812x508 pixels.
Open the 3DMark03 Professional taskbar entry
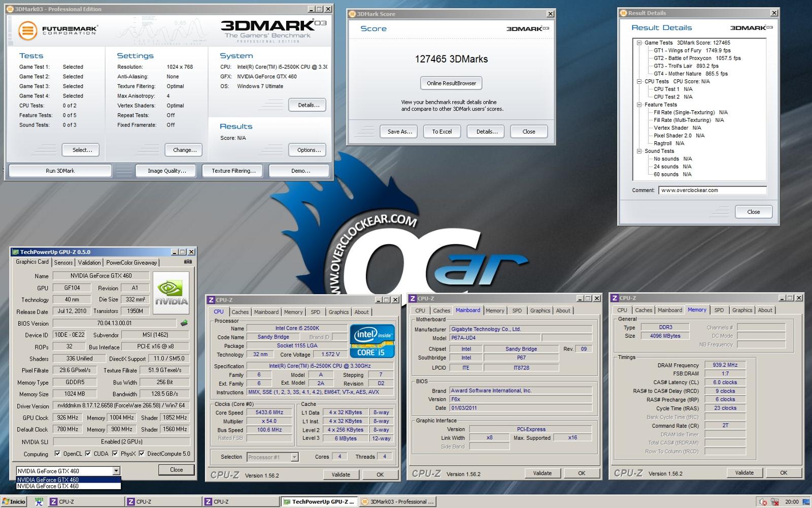398,501
